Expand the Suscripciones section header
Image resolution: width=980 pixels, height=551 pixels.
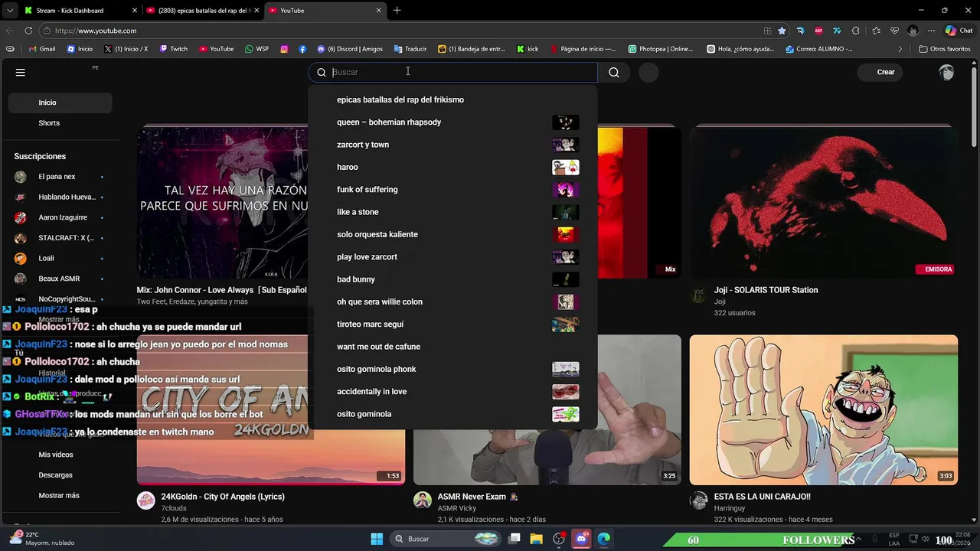(x=40, y=156)
